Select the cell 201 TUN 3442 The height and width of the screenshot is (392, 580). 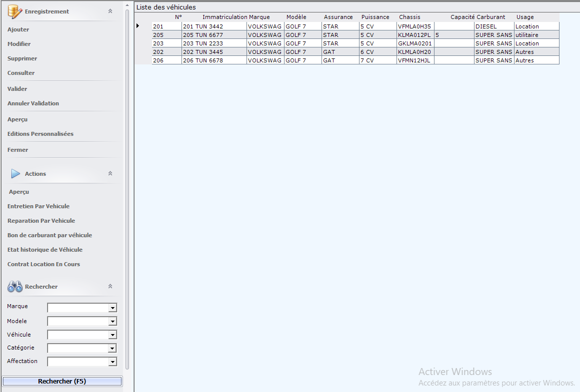click(214, 26)
